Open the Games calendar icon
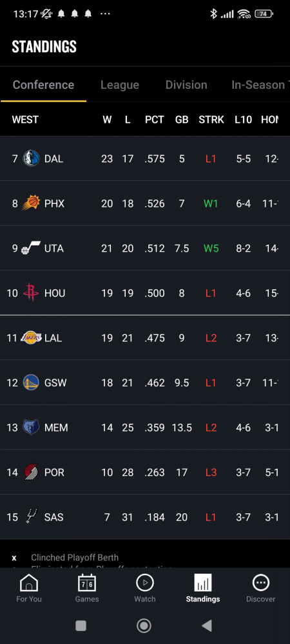The width and height of the screenshot is (290, 644). [x=86, y=583]
